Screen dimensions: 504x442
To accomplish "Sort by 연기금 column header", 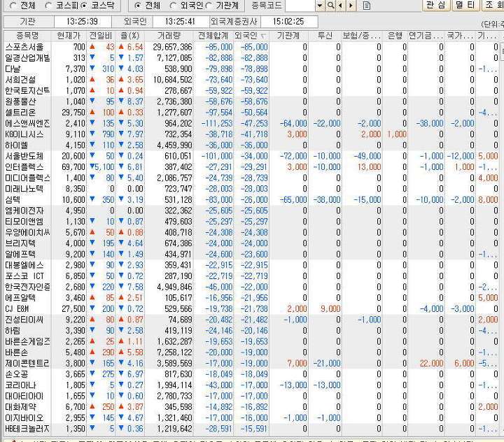I will point(426,36).
